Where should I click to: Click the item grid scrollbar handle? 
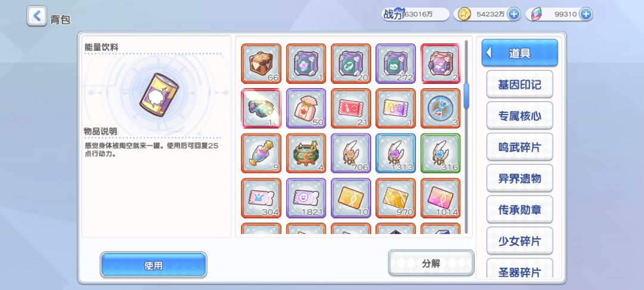click(x=466, y=95)
